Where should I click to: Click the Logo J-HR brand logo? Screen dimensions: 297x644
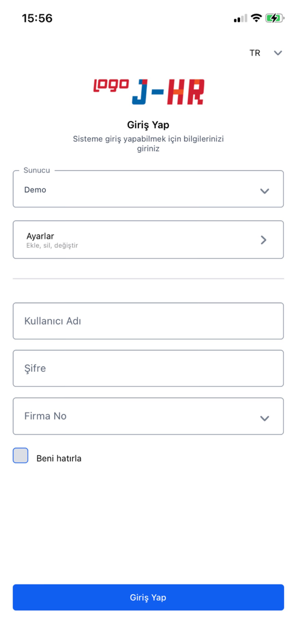(149, 91)
